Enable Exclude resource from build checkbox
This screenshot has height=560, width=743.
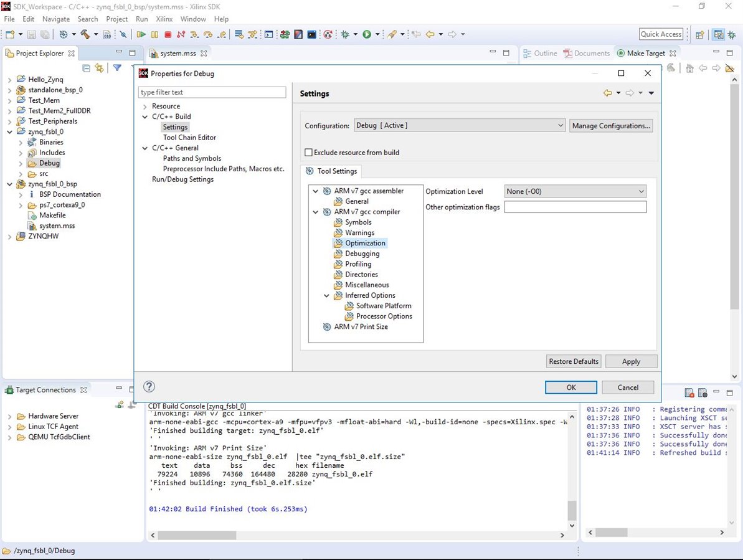[308, 153]
